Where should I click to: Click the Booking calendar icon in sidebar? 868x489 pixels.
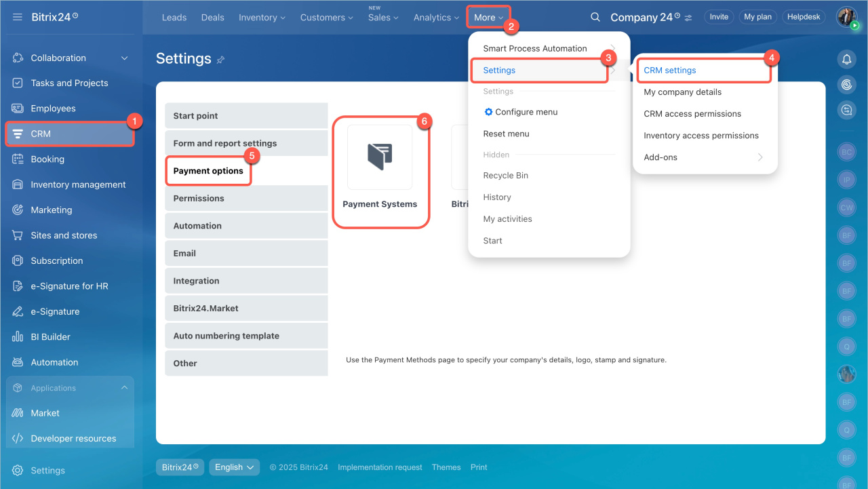tap(18, 159)
